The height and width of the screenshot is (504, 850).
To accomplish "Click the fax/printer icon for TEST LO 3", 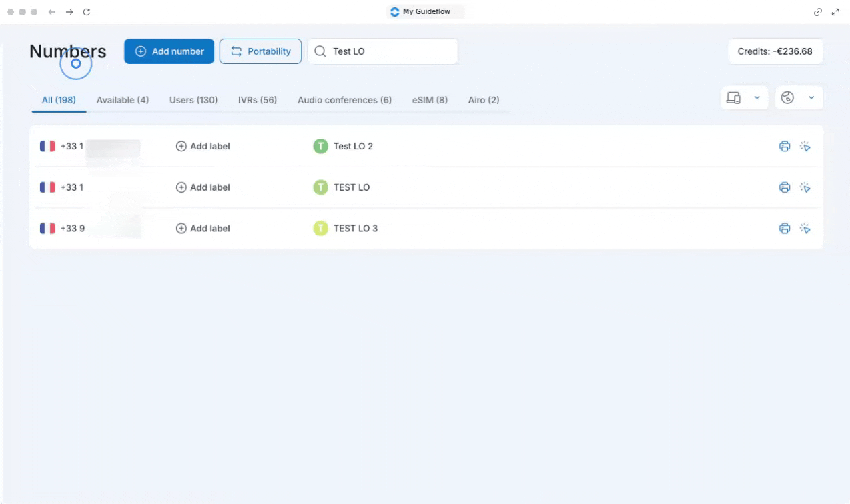I will click(x=785, y=229).
